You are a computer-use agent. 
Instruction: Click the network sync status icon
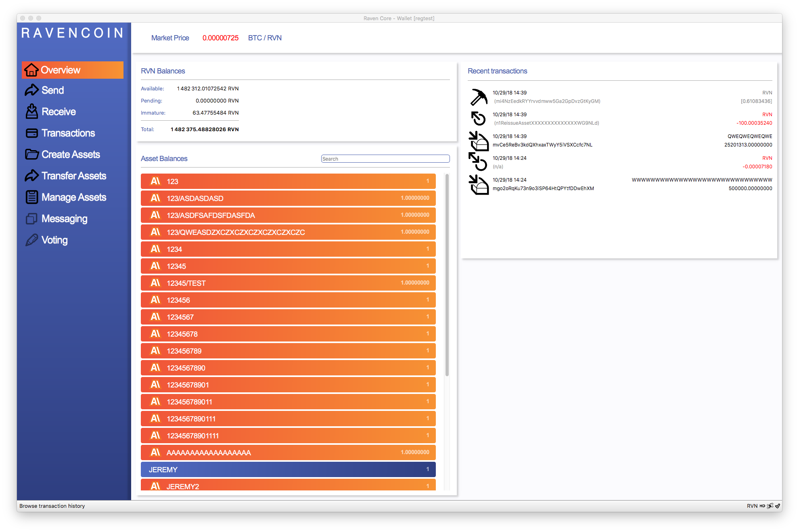tap(778, 506)
